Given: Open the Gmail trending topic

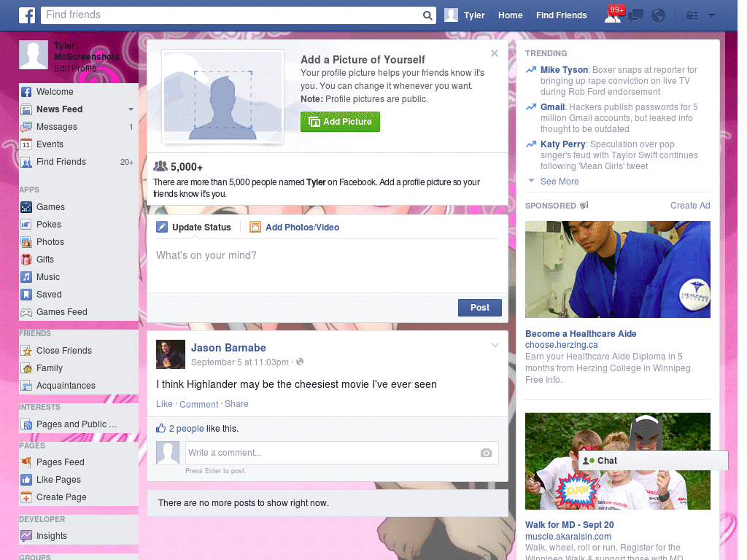Looking at the screenshot, I should pos(552,107).
